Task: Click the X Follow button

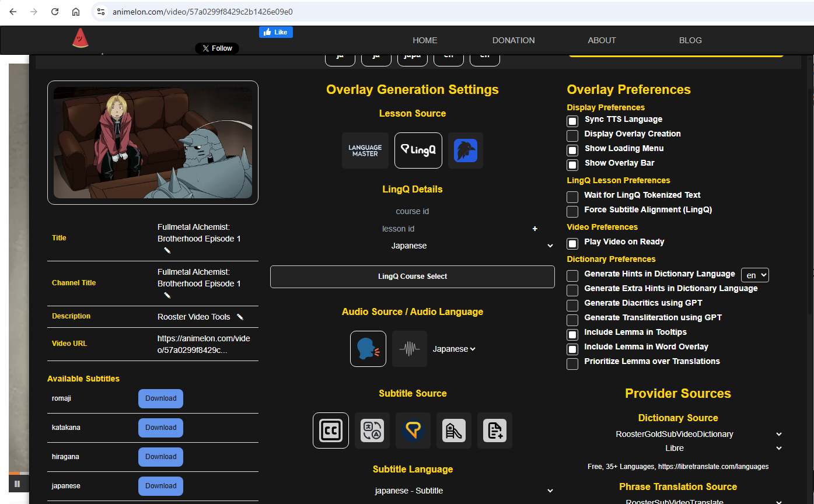Action: (x=217, y=48)
